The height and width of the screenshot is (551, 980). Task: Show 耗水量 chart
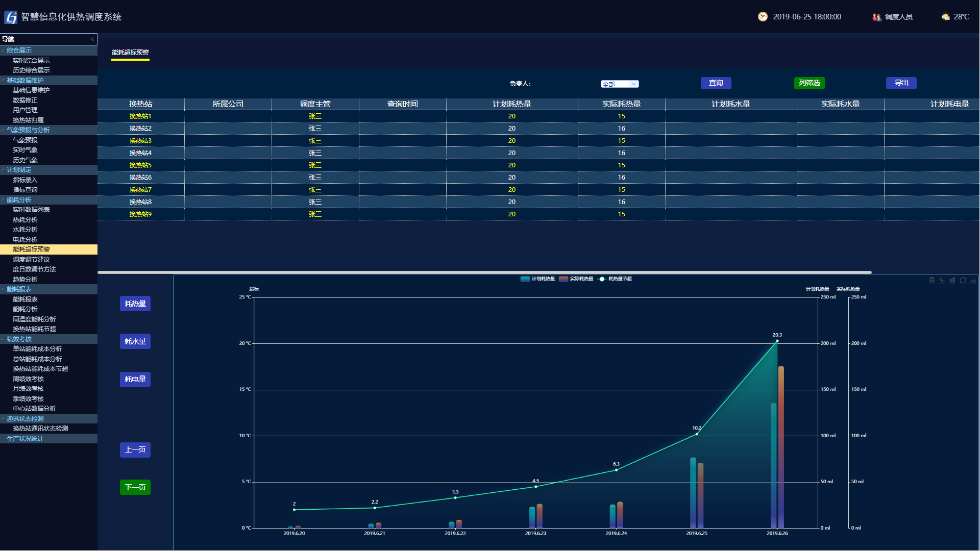coord(135,341)
